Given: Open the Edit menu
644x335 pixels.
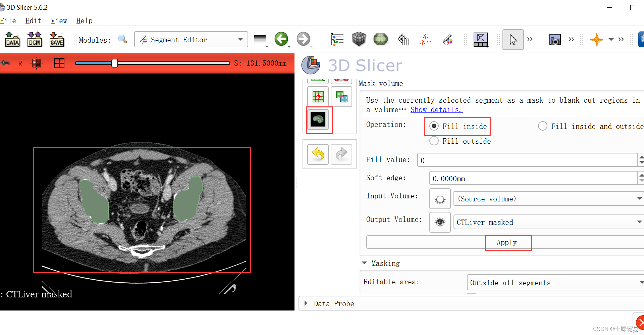Looking at the screenshot, I should point(33,20).
